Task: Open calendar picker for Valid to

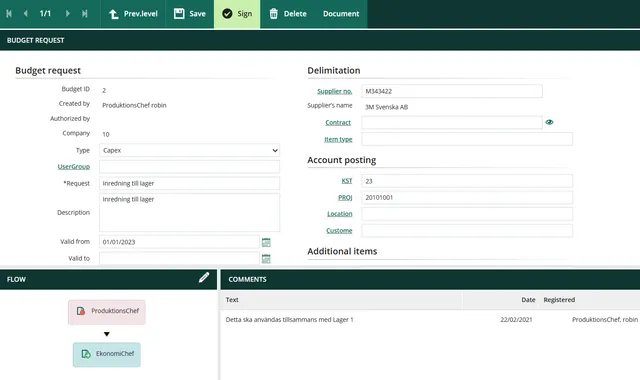Action: 266,259
